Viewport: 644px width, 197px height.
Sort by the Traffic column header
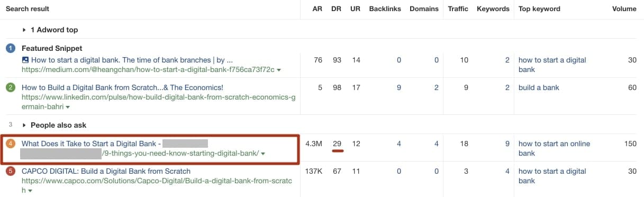(x=458, y=8)
